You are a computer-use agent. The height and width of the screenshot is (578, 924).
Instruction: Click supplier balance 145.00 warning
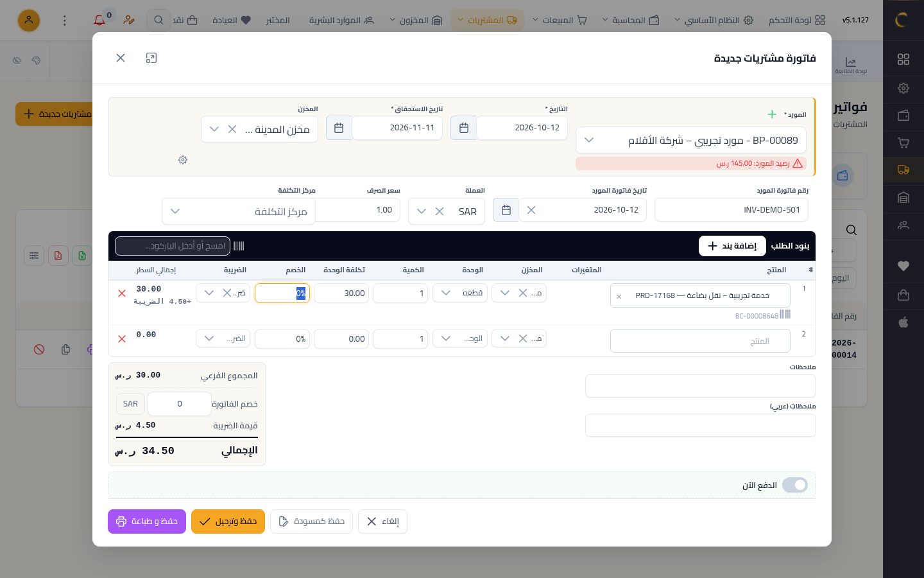click(x=691, y=163)
